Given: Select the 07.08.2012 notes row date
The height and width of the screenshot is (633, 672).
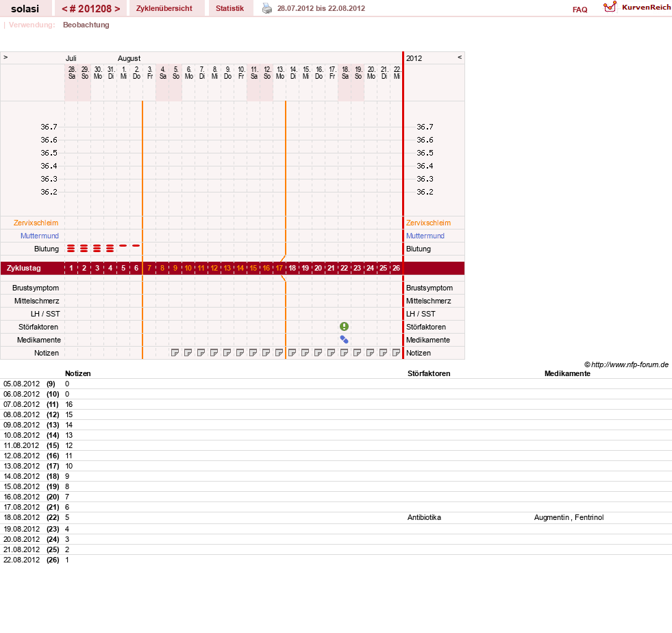Looking at the screenshot, I should (21, 404).
